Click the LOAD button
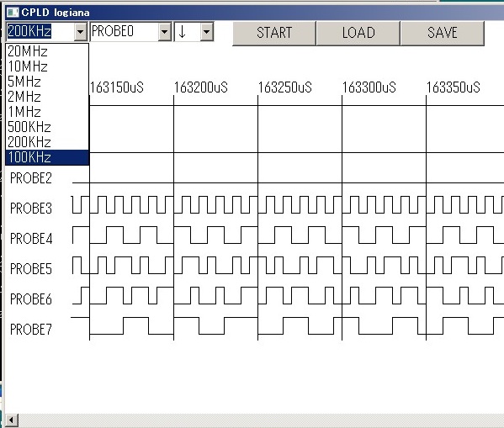504x428 pixels. click(x=358, y=33)
